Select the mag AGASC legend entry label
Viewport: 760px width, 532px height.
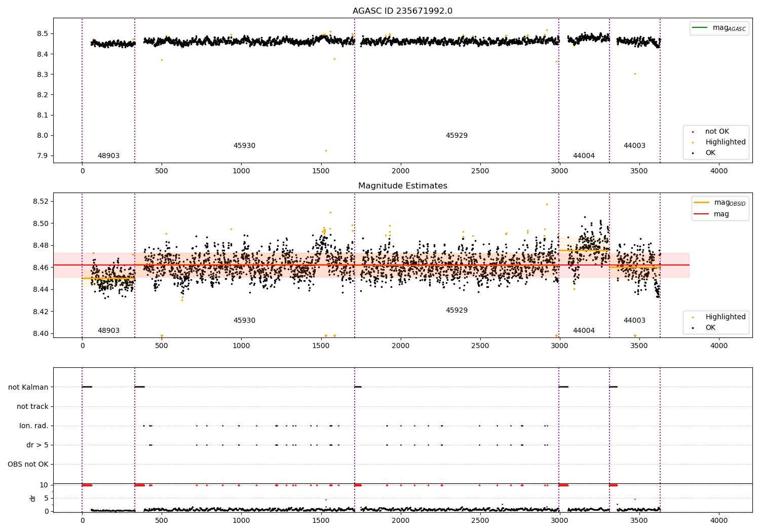[729, 28]
